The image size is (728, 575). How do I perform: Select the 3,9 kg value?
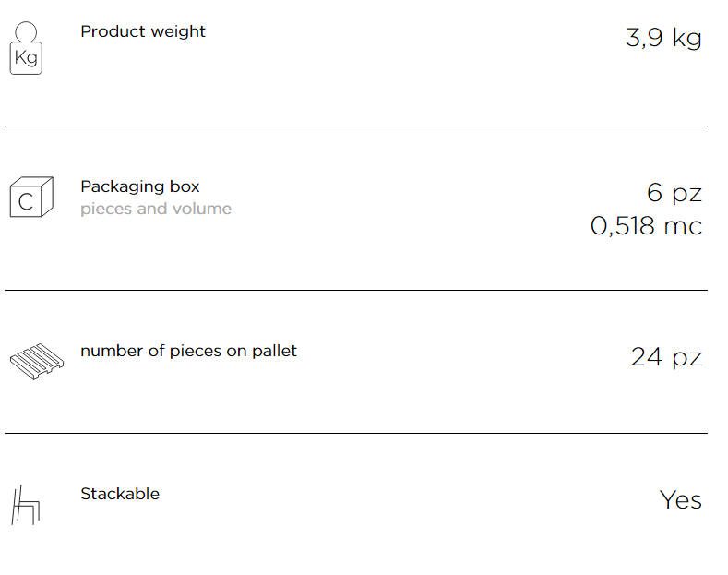point(663,38)
